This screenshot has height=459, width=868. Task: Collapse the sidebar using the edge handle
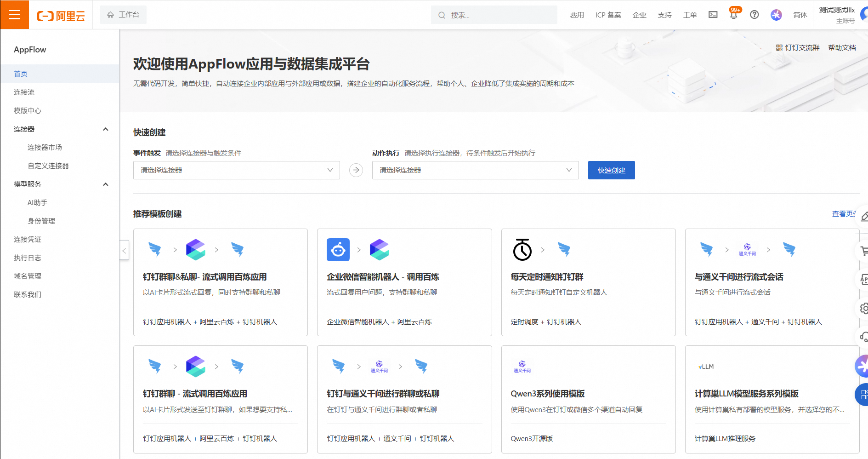coord(124,251)
